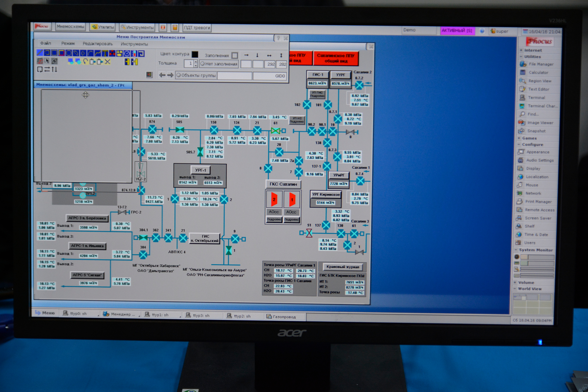Toggle the 'Нет заполнения' radio button
The height and width of the screenshot is (392, 588).
(x=202, y=64)
